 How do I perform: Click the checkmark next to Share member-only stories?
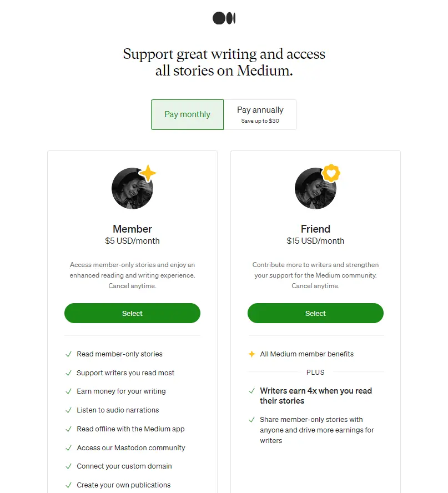point(251,420)
